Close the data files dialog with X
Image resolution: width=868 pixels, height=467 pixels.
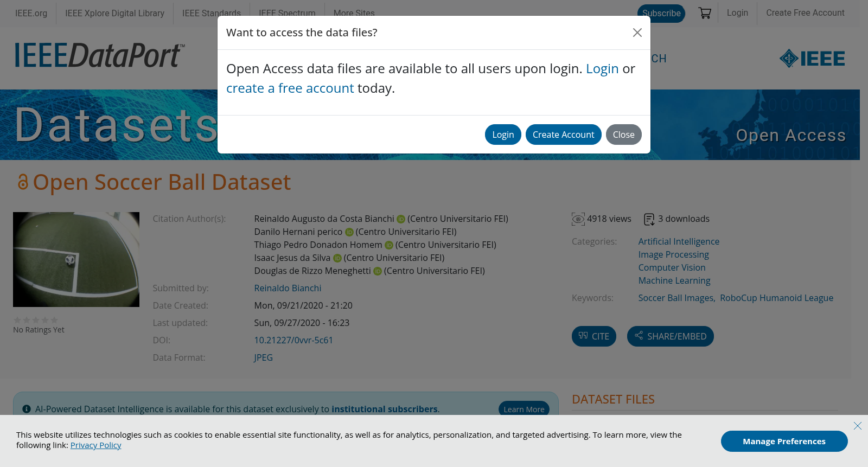pyautogui.click(x=637, y=33)
